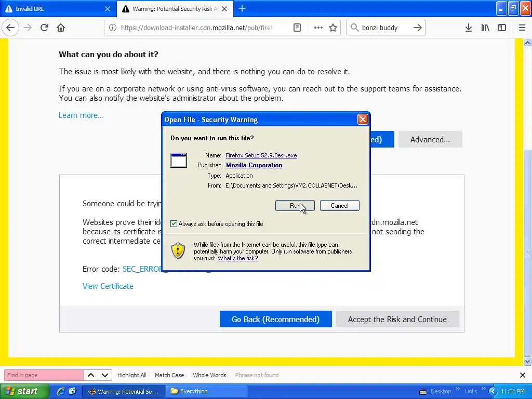Click the 11:01 PM clock
This screenshot has height=399, width=532.
(x=513, y=391)
